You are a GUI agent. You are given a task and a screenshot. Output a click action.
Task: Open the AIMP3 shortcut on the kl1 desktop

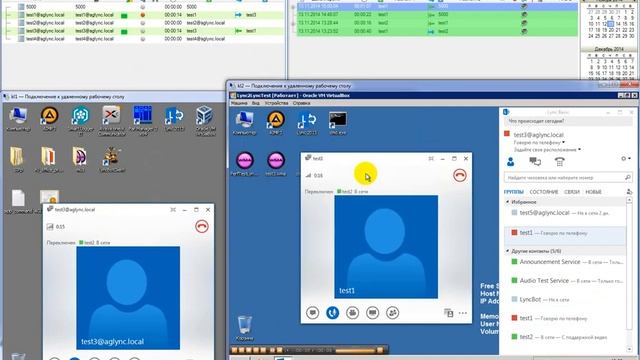[x=49, y=119]
